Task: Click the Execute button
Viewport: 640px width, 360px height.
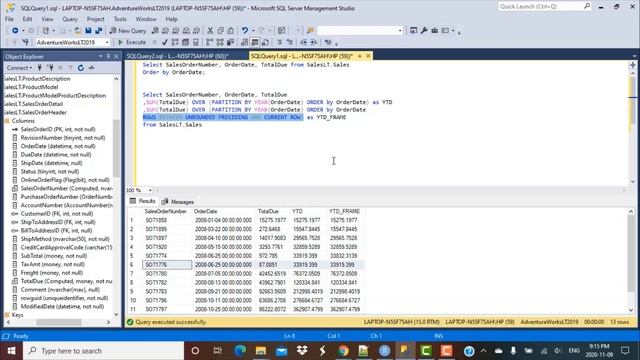Action: coord(132,42)
